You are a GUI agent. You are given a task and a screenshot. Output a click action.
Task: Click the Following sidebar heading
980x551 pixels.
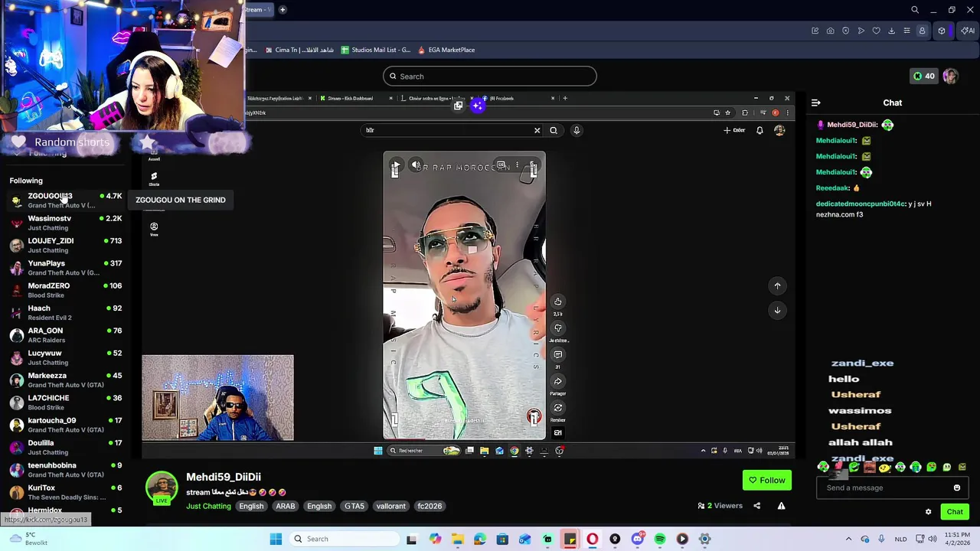(26, 181)
